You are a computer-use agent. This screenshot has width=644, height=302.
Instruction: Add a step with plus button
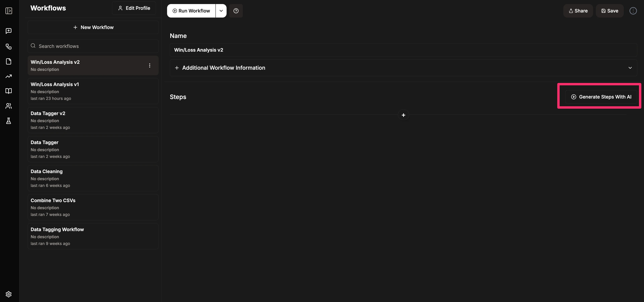coord(403,115)
